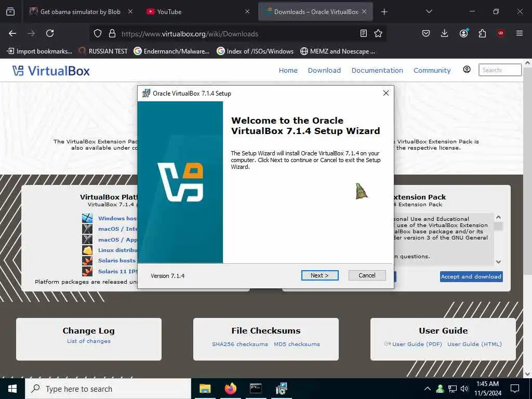
Task: Click the uBlock Origin extension icon
Action: pos(501,33)
